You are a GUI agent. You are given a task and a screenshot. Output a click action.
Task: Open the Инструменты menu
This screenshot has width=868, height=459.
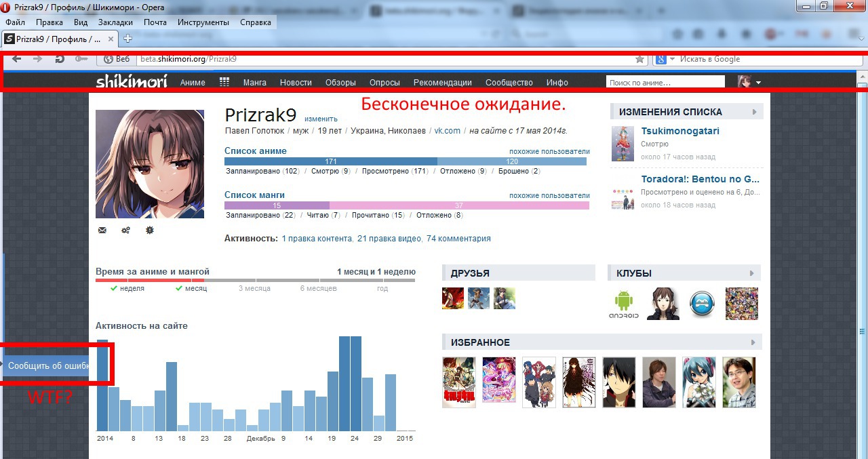(x=203, y=22)
